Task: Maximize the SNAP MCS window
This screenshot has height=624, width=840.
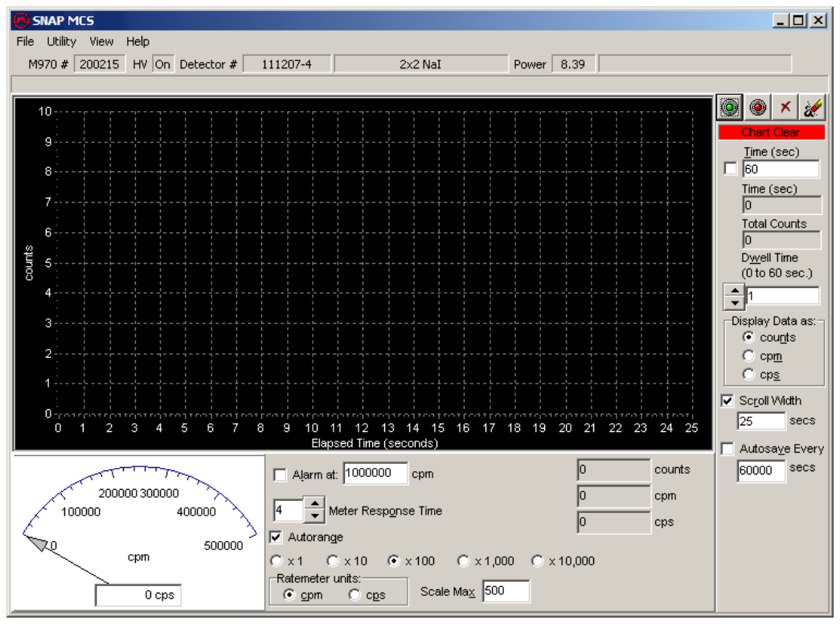Action: click(798, 21)
